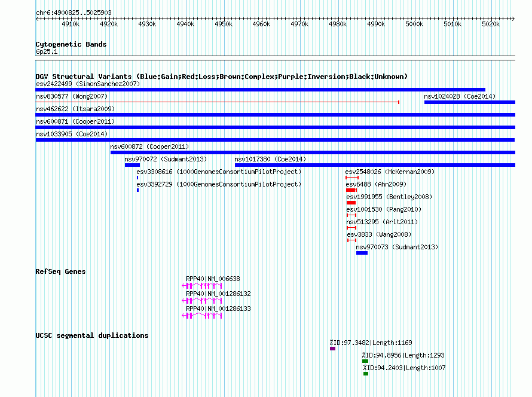This screenshot has height=397, width=532.
Task: Select the nsv462622 blue gain bar
Action: pos(276,115)
